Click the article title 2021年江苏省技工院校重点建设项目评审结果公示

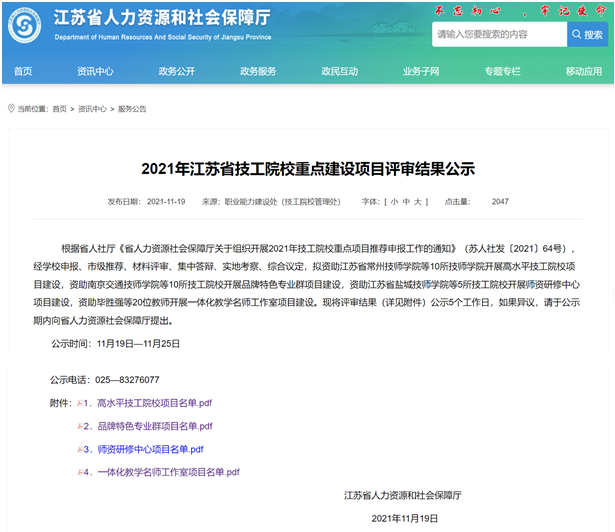pyautogui.click(x=308, y=169)
